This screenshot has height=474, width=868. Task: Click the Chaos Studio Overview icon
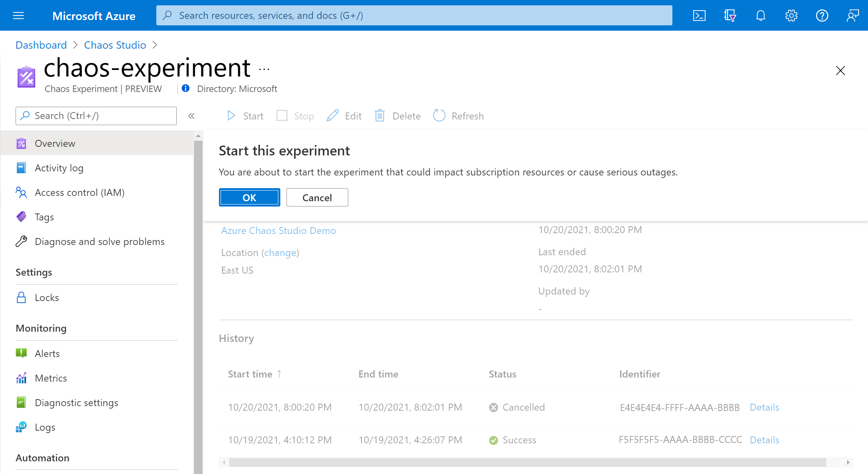22,142
